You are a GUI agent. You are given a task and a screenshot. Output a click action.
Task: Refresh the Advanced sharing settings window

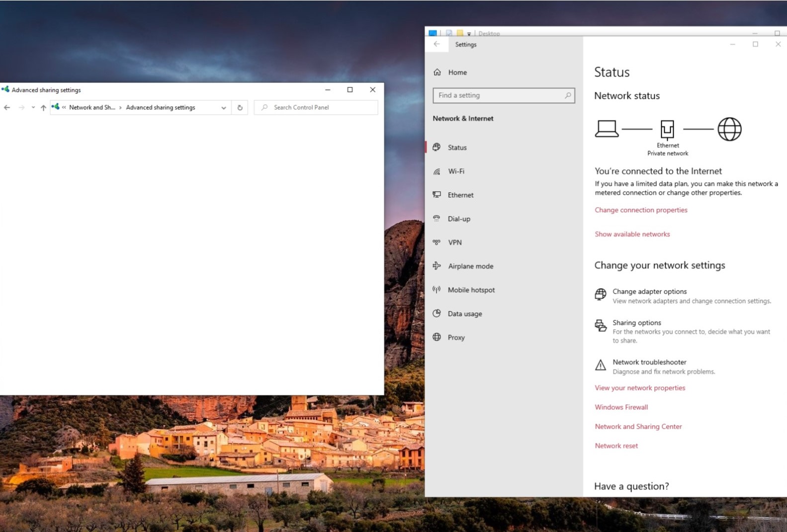pyautogui.click(x=240, y=108)
